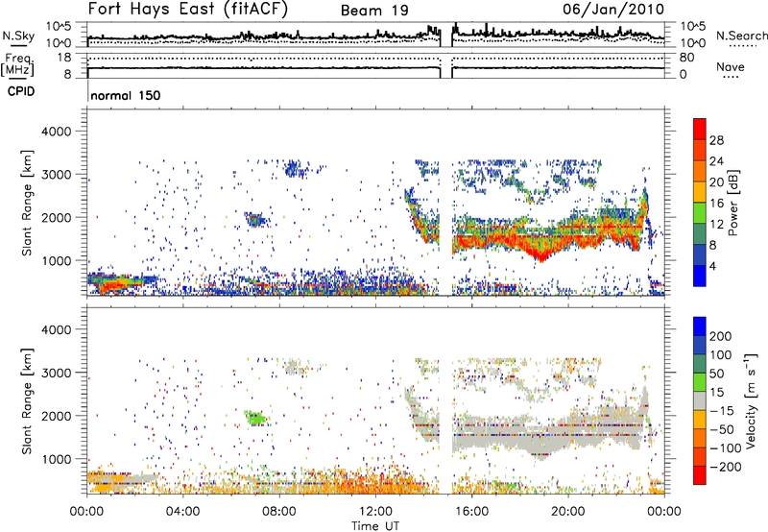Click the "16:00" time tick label
The width and height of the screenshot is (768, 532).
pos(471,512)
